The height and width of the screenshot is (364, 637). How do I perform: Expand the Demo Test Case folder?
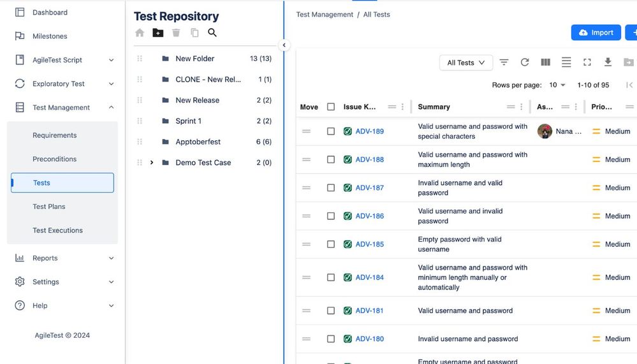coord(152,163)
